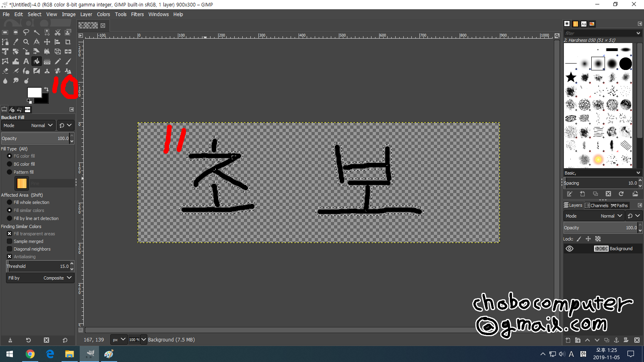
Task: Click the foreground color swatch
Action: click(34, 92)
